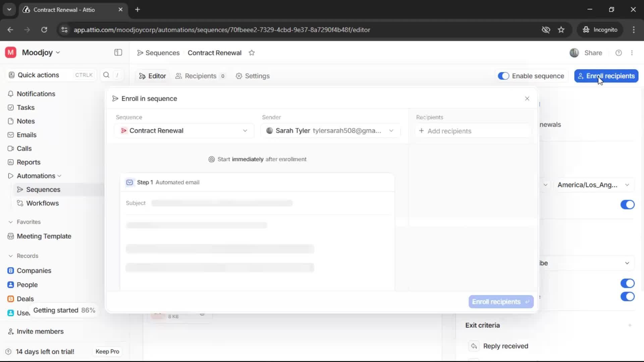644x362 pixels.
Task: Open Workflows from the sidebar
Action: 42,203
